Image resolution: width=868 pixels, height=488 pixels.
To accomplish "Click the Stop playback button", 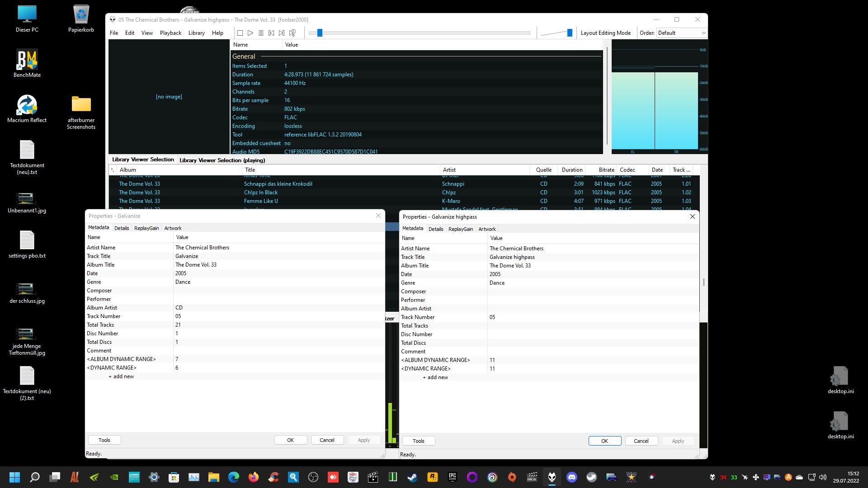I will 240,33.
